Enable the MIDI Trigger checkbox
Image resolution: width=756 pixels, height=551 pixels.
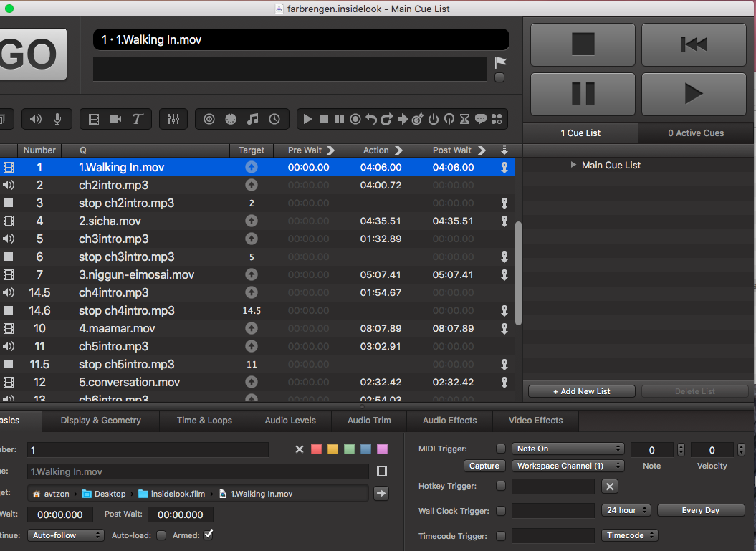click(x=501, y=449)
